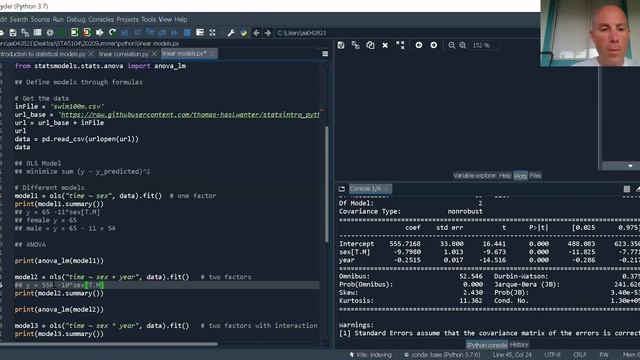Viewport: 640px width, 360px height.
Task: Switch to History tab
Action: click(519, 345)
